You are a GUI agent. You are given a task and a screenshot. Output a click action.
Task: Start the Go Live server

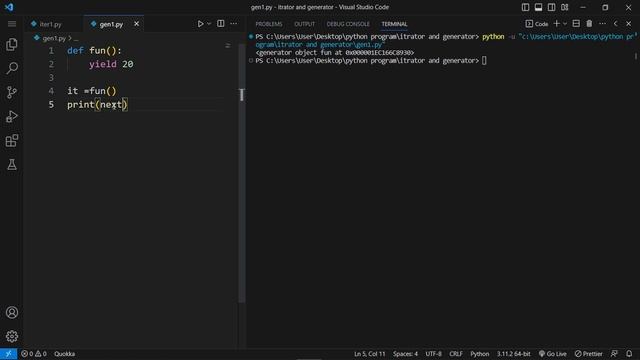[x=552, y=354]
